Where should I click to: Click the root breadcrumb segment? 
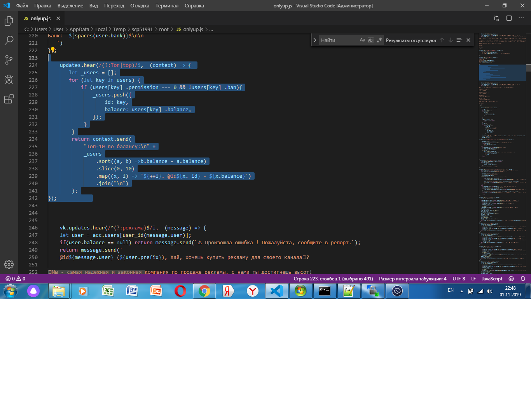[x=164, y=29]
